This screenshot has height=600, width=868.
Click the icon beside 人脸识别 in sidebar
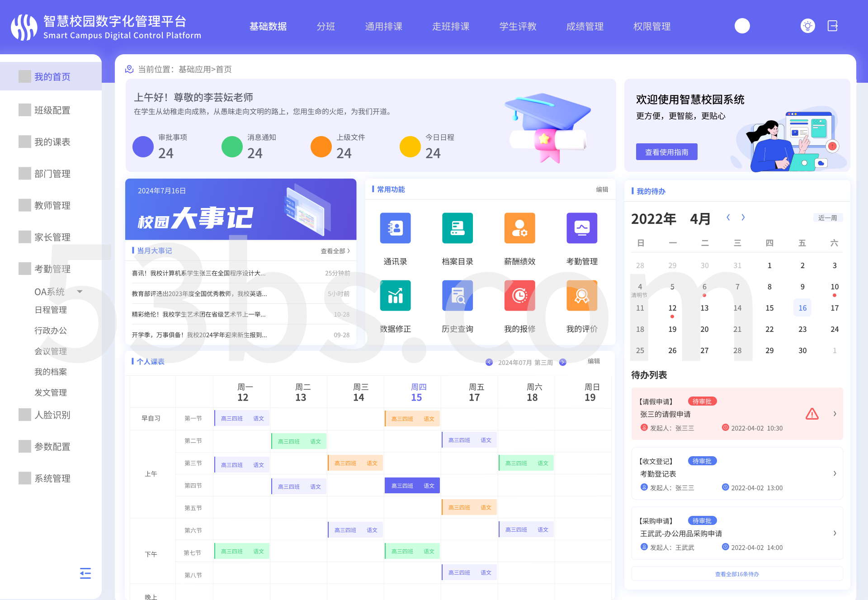pos(25,415)
